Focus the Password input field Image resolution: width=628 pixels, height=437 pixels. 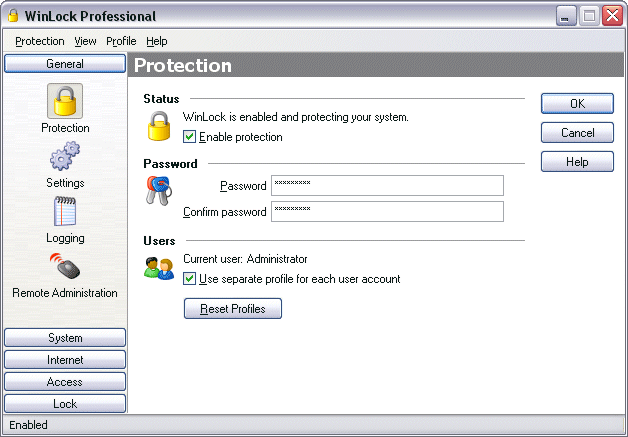pos(387,185)
